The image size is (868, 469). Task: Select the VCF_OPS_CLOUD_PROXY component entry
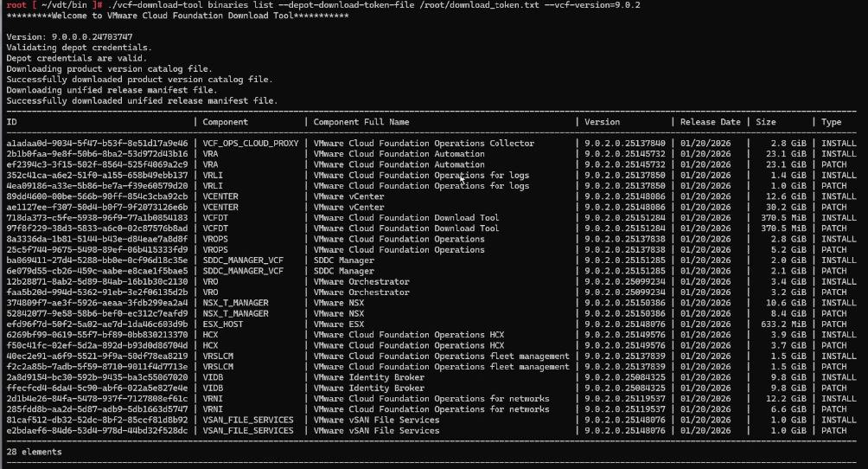coord(251,144)
